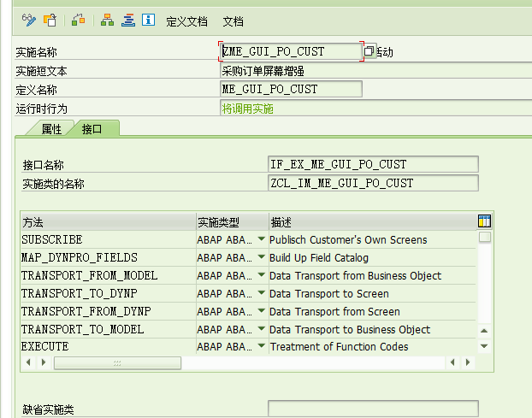The height and width of the screenshot is (418, 532).
Task: Click the display/change glasses-pencil icon
Action: [28, 20]
